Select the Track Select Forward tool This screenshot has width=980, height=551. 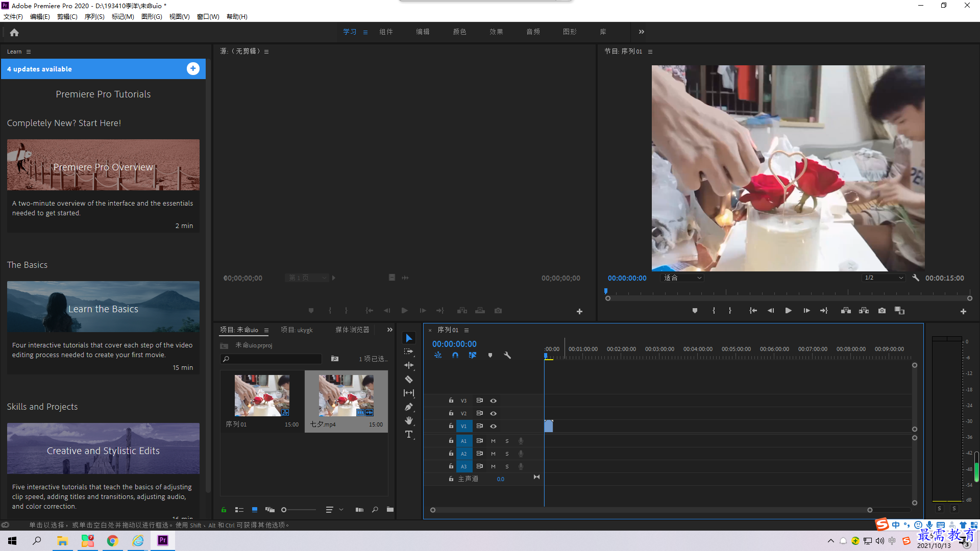(409, 352)
